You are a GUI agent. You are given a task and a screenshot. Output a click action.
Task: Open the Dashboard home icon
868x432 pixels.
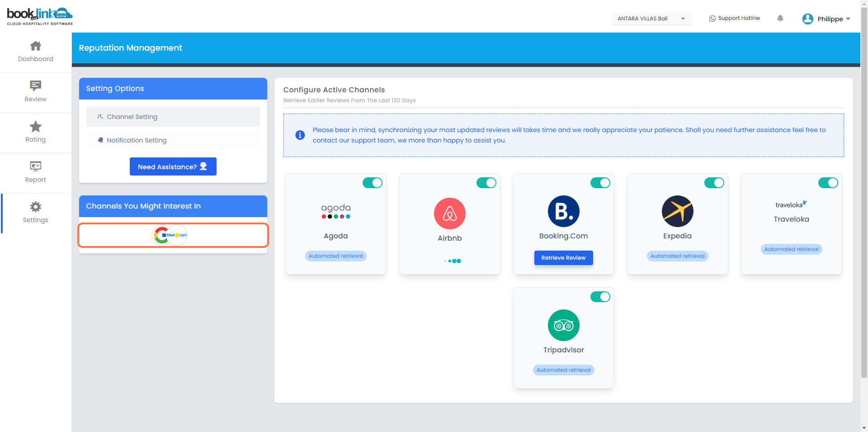point(36,46)
